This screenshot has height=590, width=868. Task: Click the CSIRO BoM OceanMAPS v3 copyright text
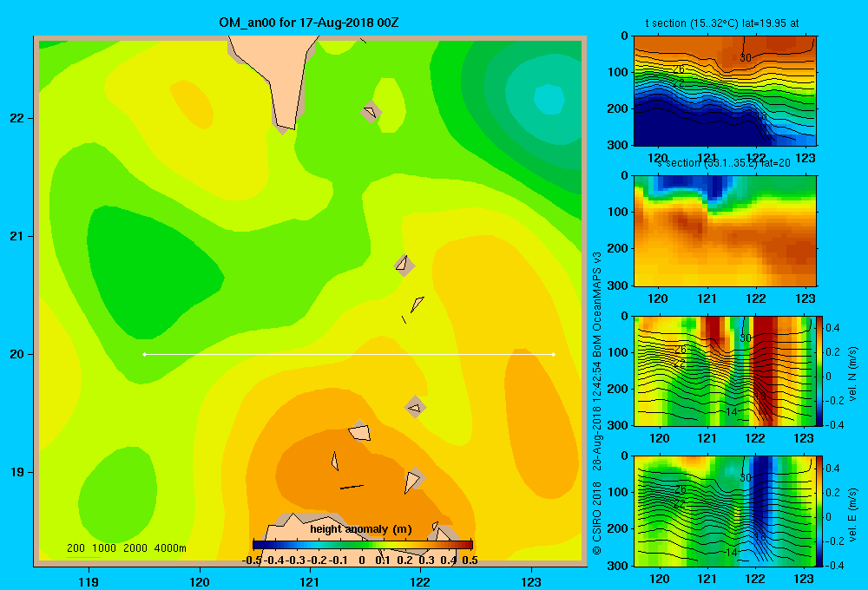(x=597, y=403)
